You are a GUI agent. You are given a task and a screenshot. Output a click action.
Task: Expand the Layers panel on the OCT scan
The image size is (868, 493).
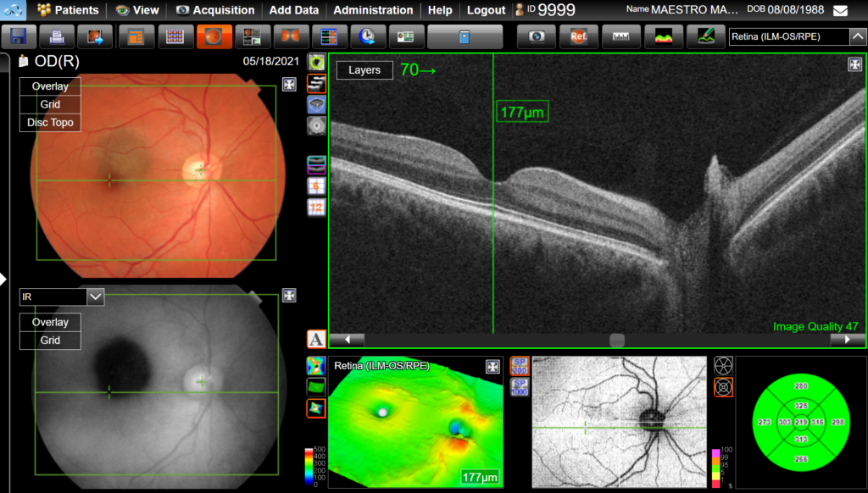[x=364, y=69]
